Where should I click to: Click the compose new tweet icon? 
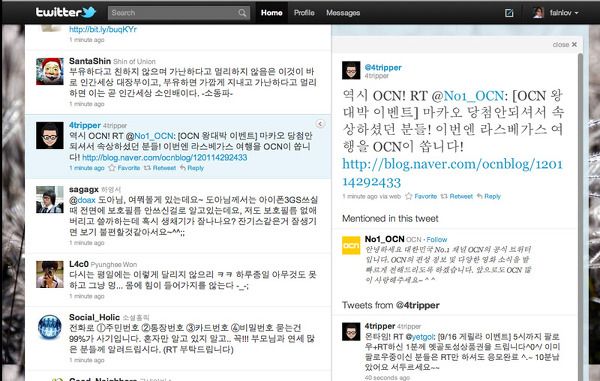click(509, 13)
